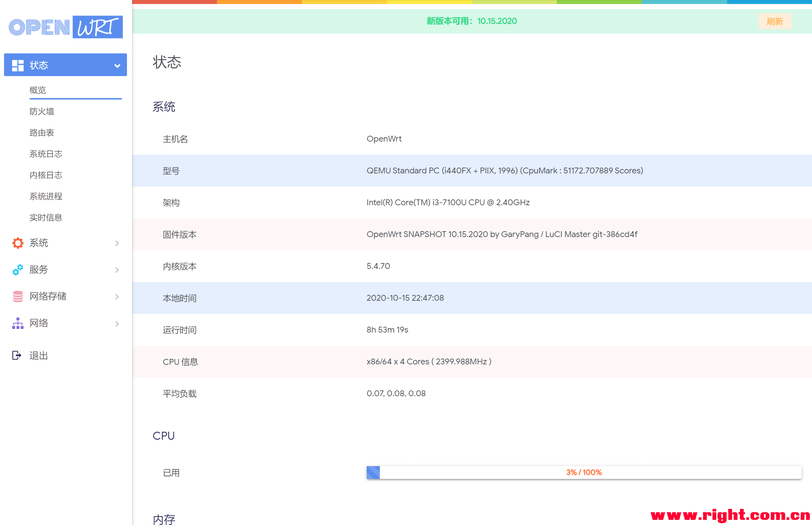This screenshot has height=525, width=812.
Task: Open the 防火墙 firewall status page
Action: (42, 111)
